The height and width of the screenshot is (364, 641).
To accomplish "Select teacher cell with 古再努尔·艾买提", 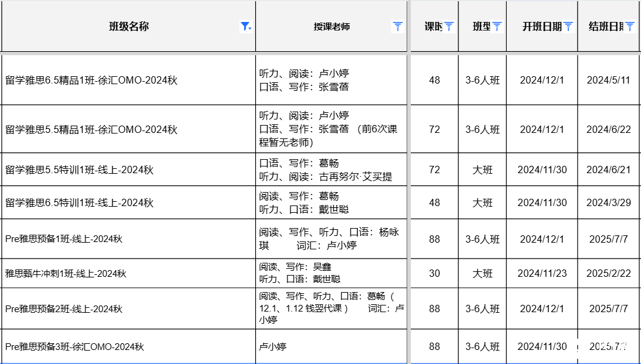I will tap(331, 170).
